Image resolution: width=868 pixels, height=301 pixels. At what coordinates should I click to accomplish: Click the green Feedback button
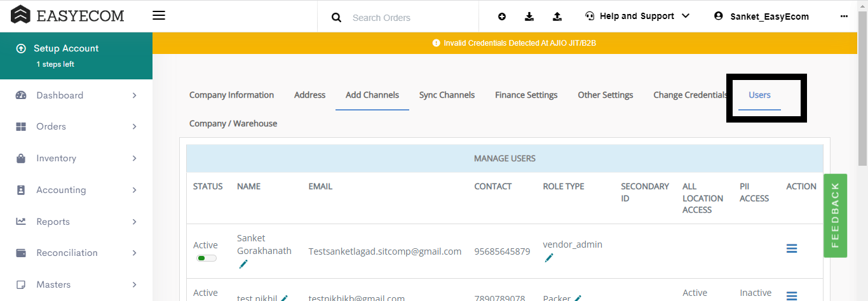pyautogui.click(x=835, y=215)
